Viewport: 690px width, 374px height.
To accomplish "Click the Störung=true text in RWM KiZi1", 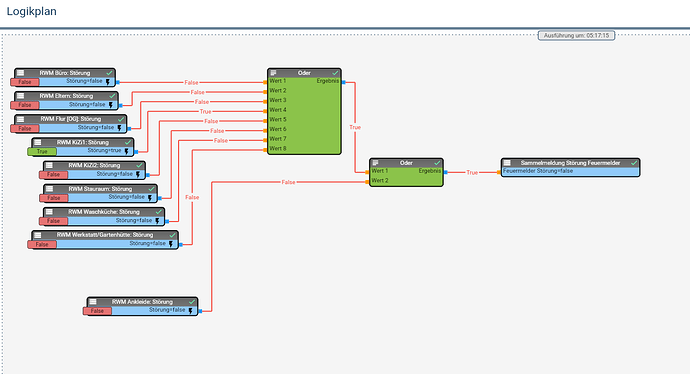I will [x=104, y=150].
